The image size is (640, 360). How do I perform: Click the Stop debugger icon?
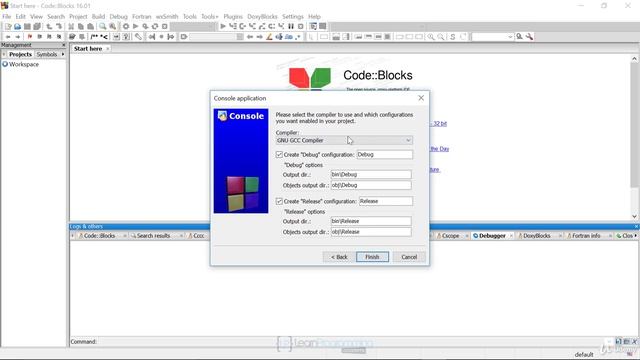click(301, 27)
